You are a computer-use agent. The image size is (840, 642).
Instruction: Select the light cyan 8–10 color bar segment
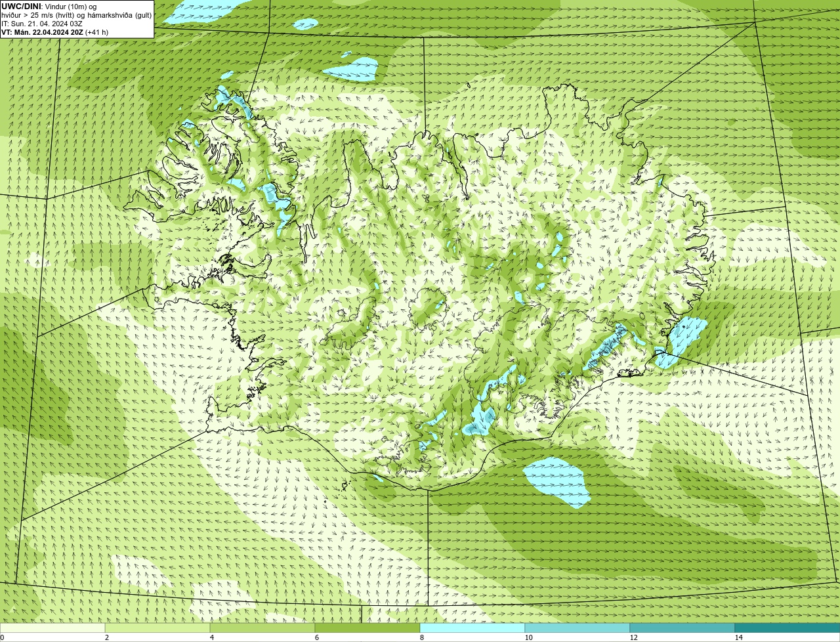click(x=472, y=628)
